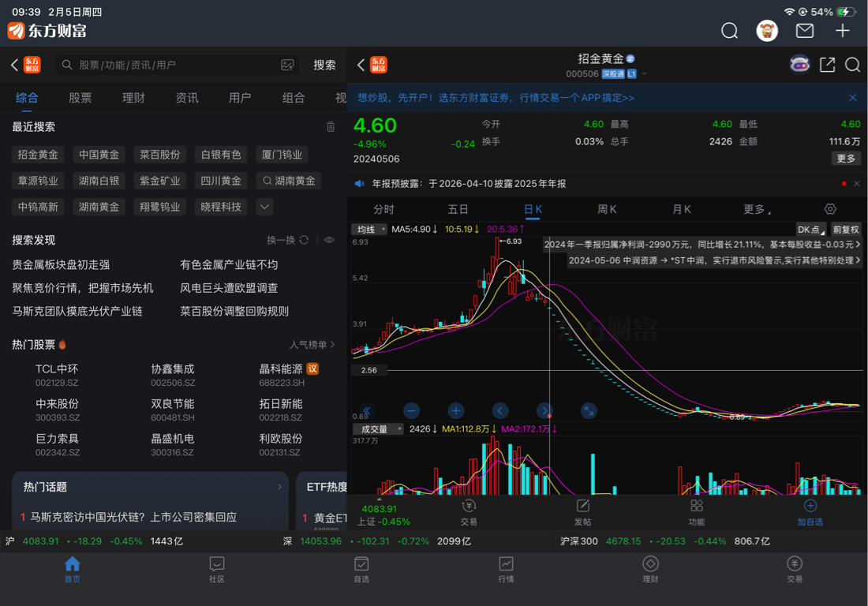Switch to 资讯 search tab
The width and height of the screenshot is (868, 606).
click(x=186, y=98)
